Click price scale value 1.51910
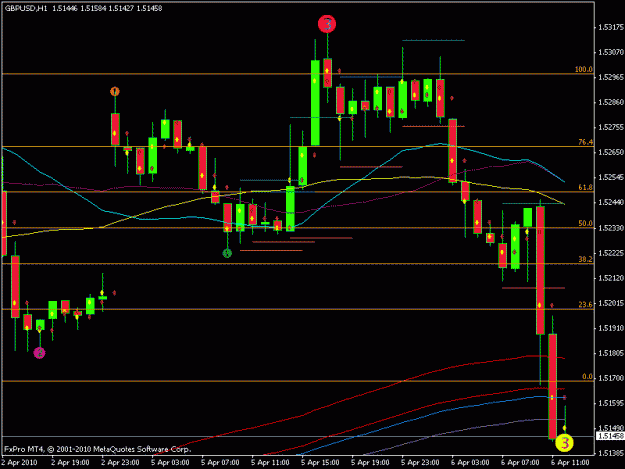625x469 pixels. pyautogui.click(x=611, y=328)
